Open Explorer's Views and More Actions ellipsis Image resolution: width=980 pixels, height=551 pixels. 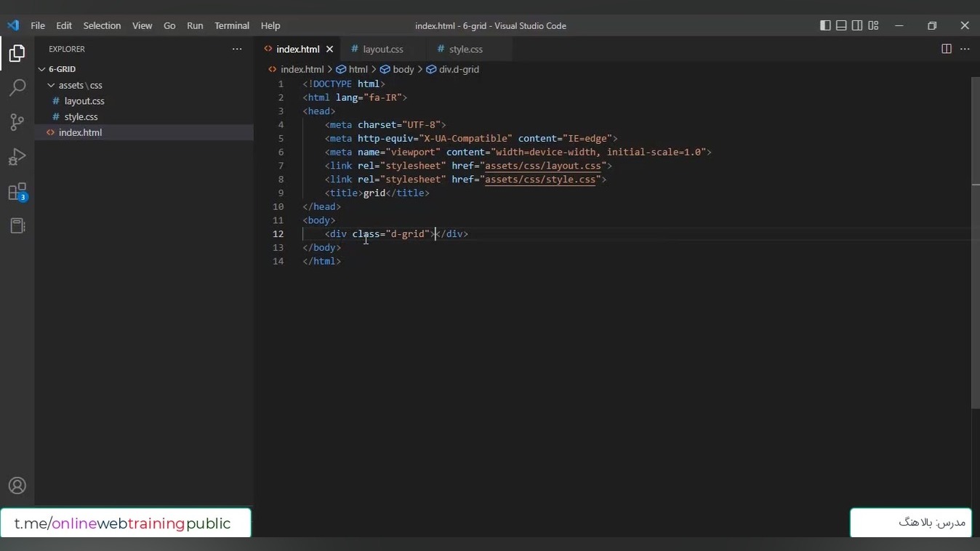point(236,49)
